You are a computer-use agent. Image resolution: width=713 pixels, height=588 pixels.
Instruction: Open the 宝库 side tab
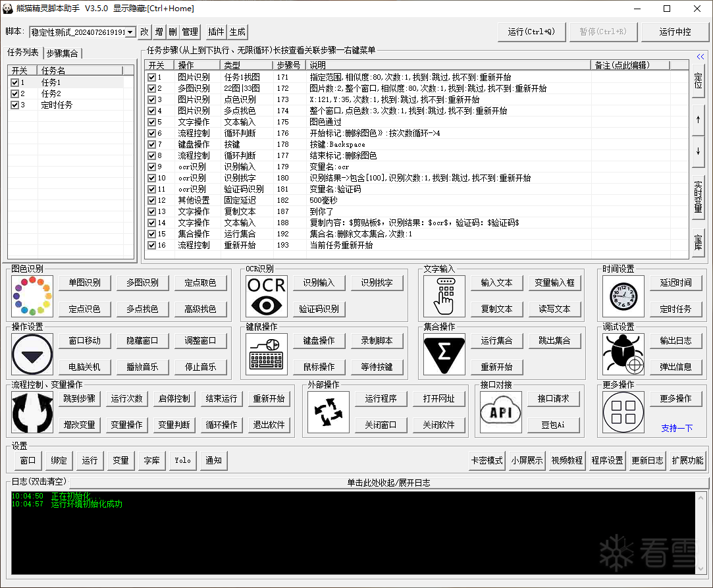(698, 242)
